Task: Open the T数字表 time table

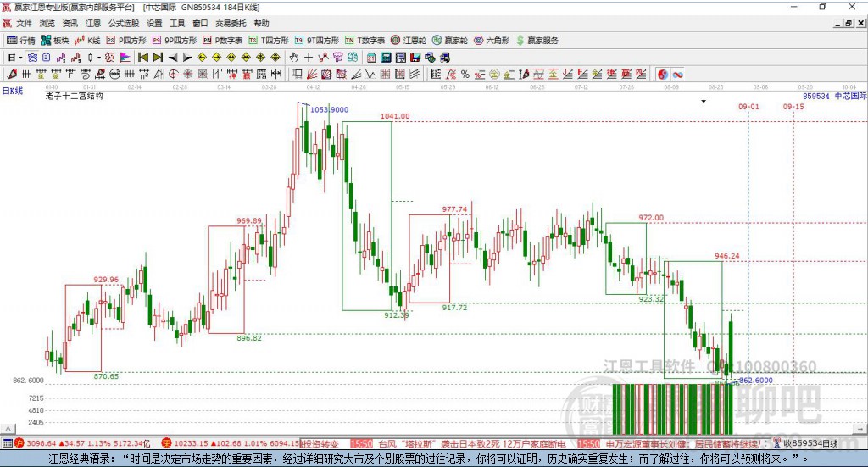Action: 364,41
